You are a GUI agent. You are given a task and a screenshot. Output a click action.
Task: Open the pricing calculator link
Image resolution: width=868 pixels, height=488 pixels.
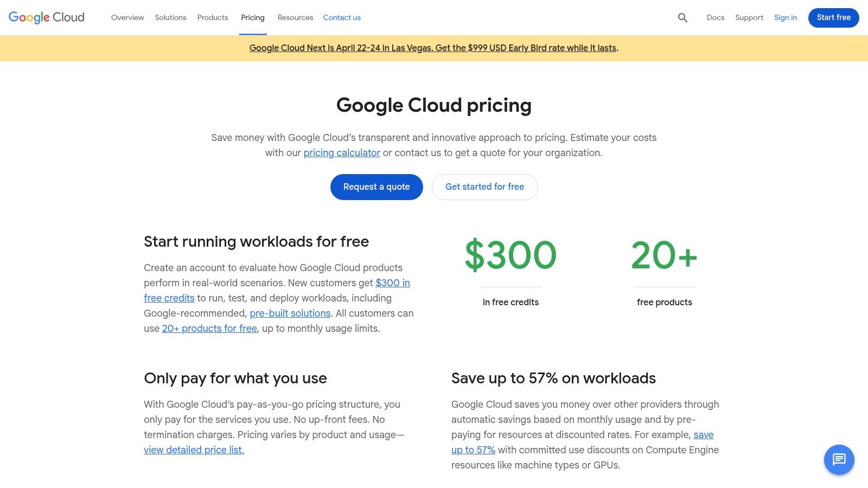(x=341, y=152)
